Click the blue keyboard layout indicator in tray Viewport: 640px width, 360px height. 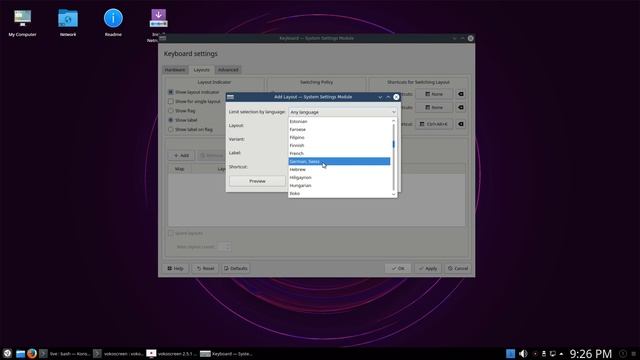[x=510, y=353]
